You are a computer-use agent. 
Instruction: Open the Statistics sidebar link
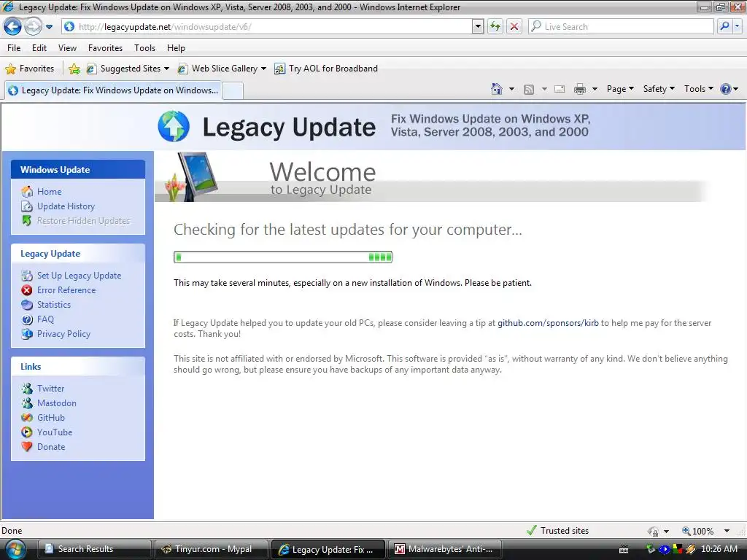point(54,305)
